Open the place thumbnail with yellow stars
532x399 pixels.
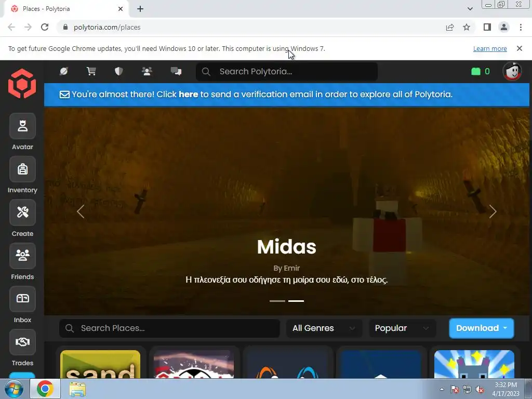pyautogui.click(x=474, y=364)
